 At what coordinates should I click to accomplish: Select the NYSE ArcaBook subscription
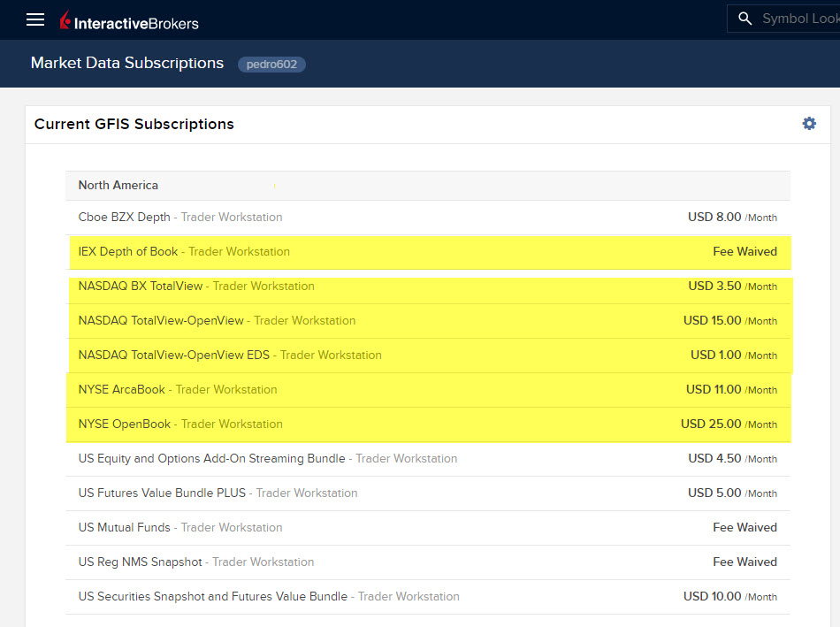click(427, 390)
